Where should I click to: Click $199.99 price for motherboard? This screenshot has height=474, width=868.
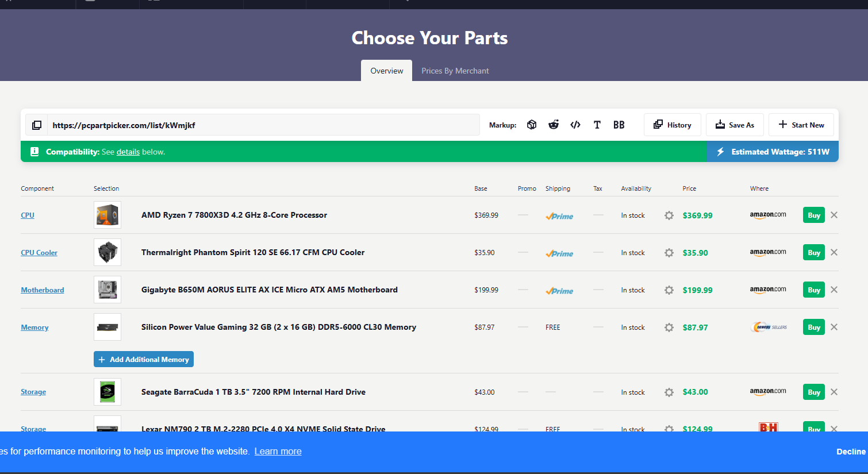pos(698,290)
